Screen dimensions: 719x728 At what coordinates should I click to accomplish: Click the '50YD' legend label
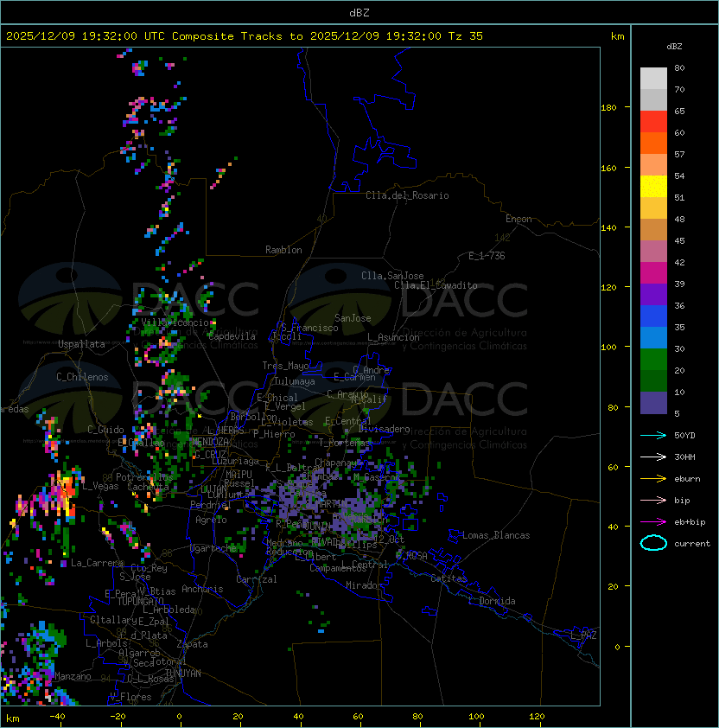[684, 436]
